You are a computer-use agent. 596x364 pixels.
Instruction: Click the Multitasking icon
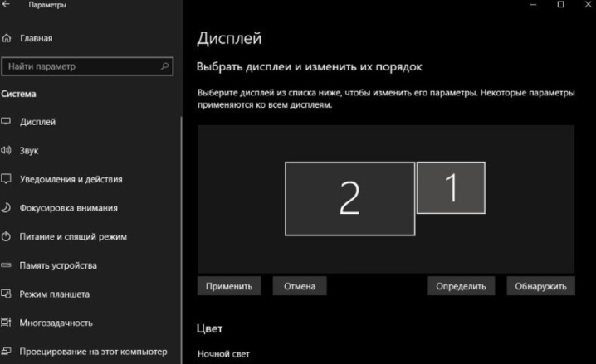point(6,323)
